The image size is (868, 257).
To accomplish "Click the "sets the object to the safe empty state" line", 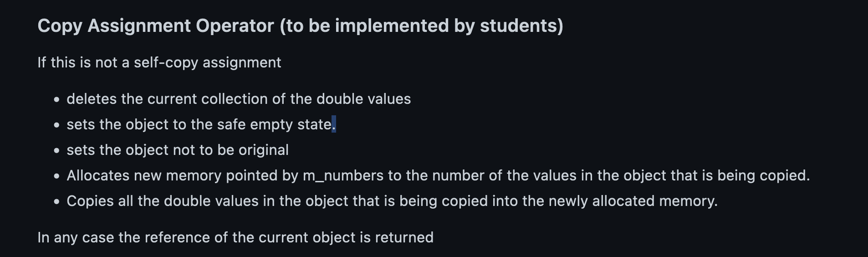I will pos(199,124).
